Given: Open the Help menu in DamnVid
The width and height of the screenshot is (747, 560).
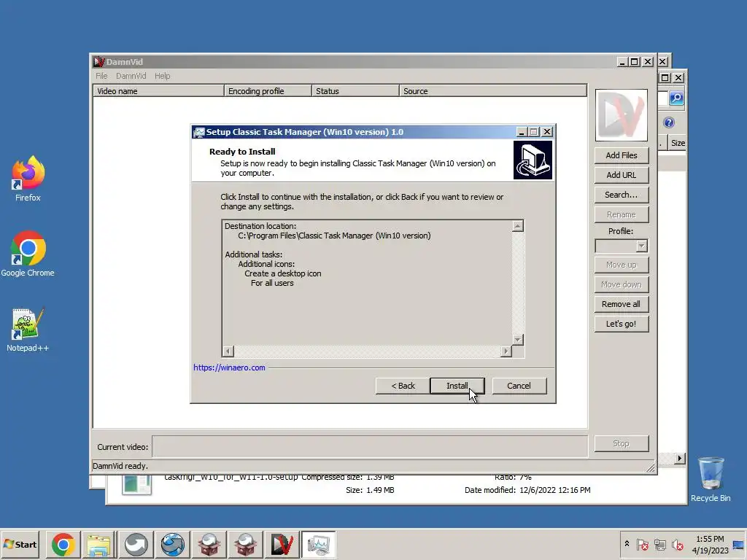Looking at the screenshot, I should pos(163,76).
